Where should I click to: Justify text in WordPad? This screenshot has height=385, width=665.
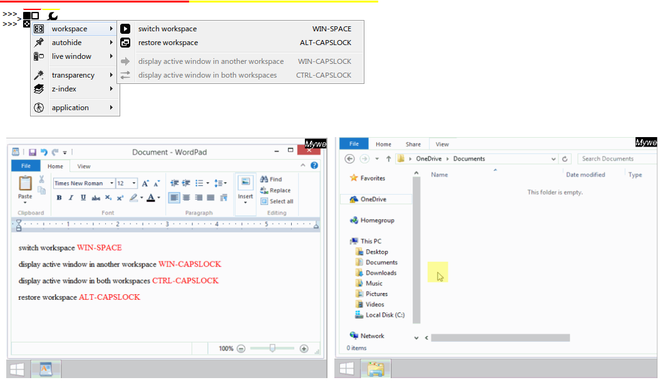[x=210, y=198]
